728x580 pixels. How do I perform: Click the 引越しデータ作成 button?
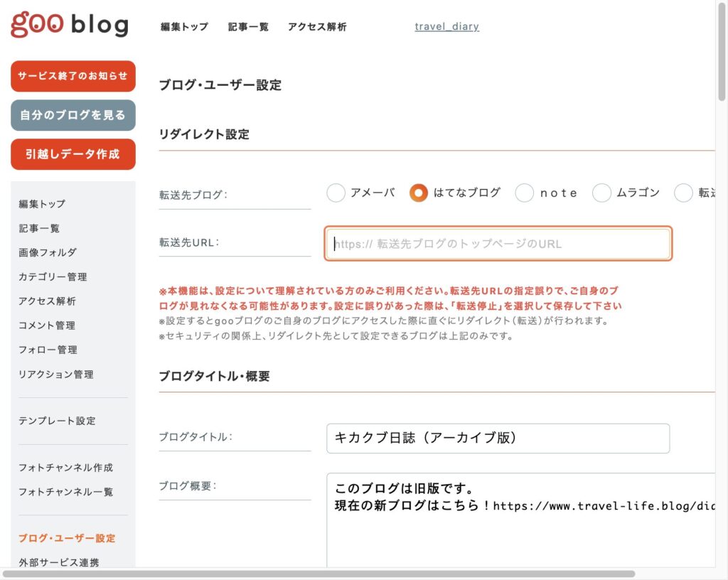click(x=73, y=154)
